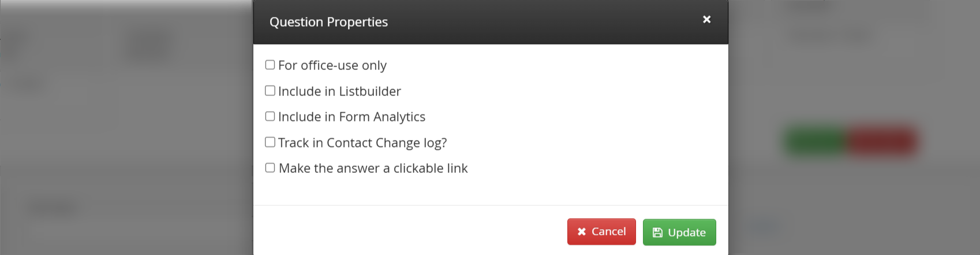Click the red X icon on Cancel

point(582,232)
